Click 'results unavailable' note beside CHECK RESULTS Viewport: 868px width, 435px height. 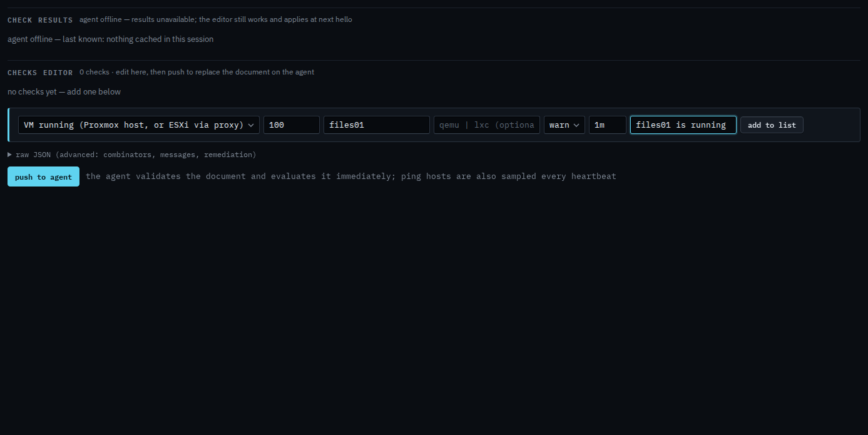[x=216, y=19]
